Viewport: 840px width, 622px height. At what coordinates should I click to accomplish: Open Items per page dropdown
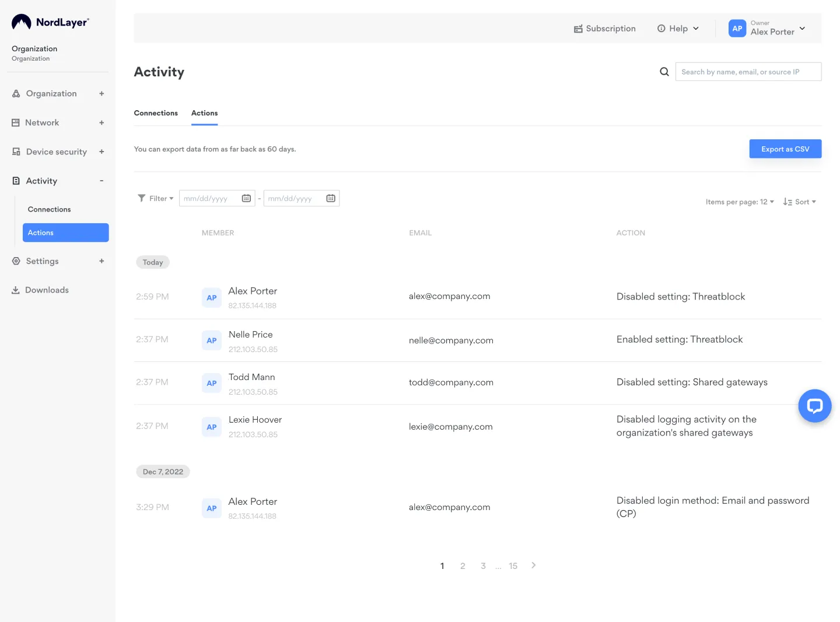pos(740,202)
